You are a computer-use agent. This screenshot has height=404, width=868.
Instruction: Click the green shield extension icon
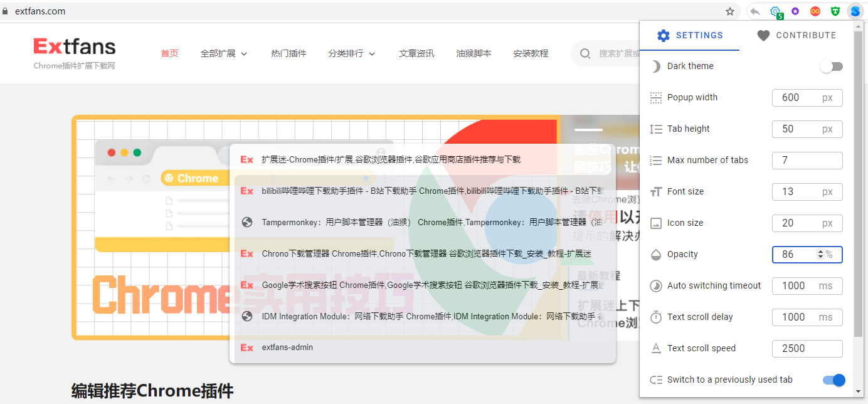(835, 11)
